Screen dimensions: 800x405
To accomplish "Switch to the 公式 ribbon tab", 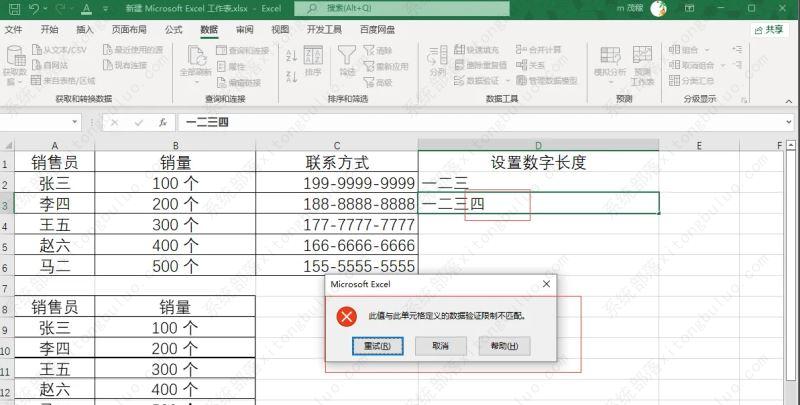I will (x=173, y=30).
